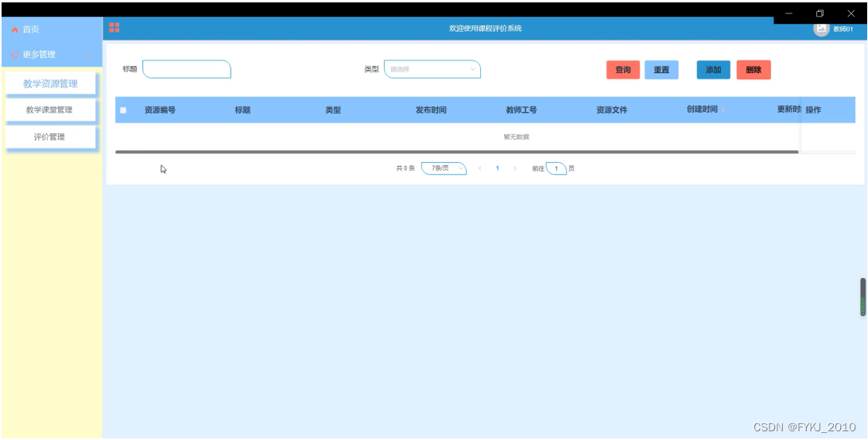Viewport: 868px width, 440px height.
Task: Click the 添加 button
Action: (x=714, y=70)
